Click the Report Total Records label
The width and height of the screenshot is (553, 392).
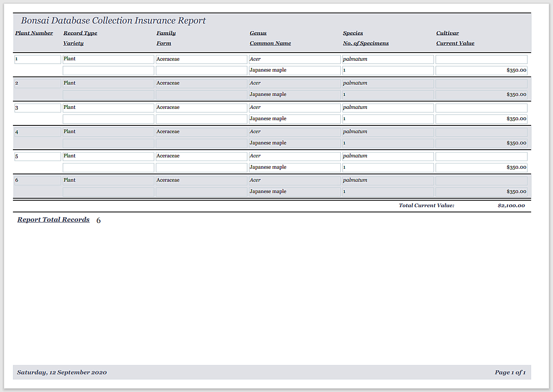point(53,220)
